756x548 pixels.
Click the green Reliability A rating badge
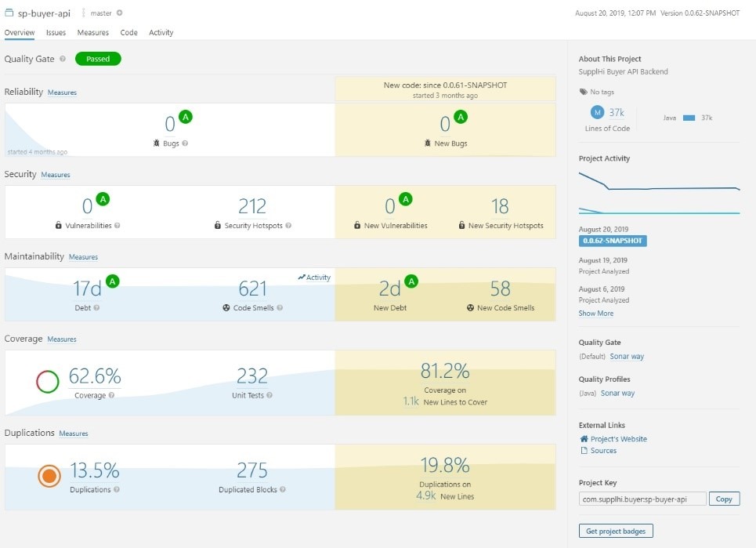coord(186,117)
